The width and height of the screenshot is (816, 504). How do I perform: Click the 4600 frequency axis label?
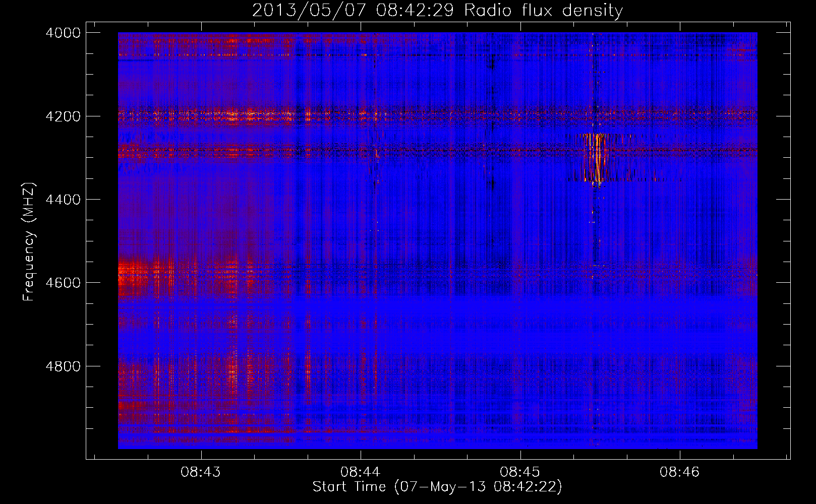pyautogui.click(x=63, y=283)
